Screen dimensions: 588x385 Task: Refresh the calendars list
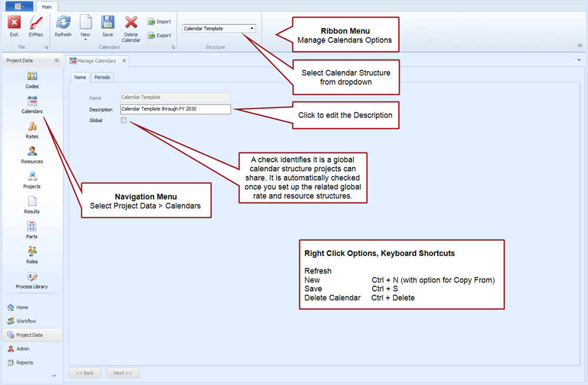(x=63, y=23)
